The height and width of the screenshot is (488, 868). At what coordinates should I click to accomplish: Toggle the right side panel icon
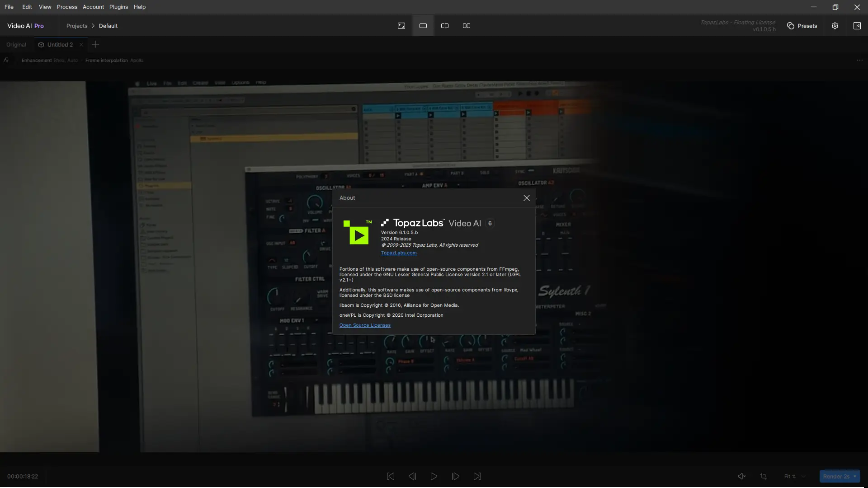pos(857,26)
